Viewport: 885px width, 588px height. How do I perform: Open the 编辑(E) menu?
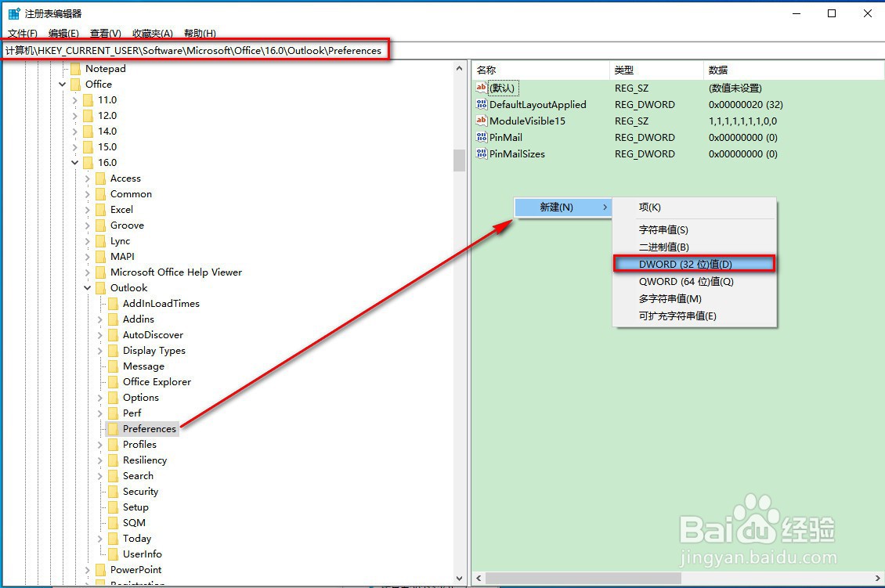tap(63, 34)
